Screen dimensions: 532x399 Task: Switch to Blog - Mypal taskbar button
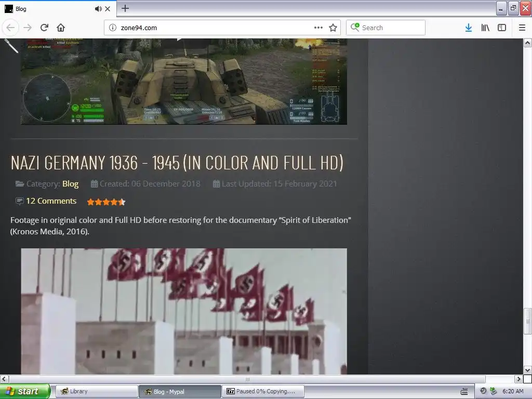[x=180, y=391]
